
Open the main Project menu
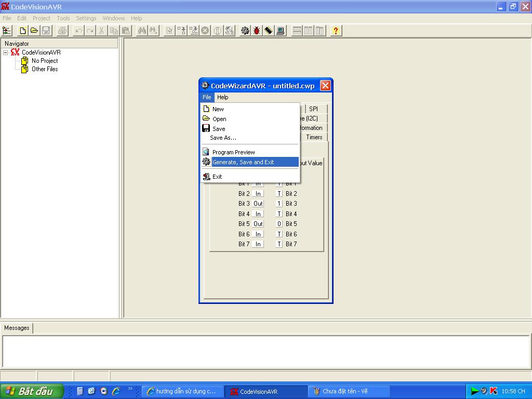coord(42,18)
